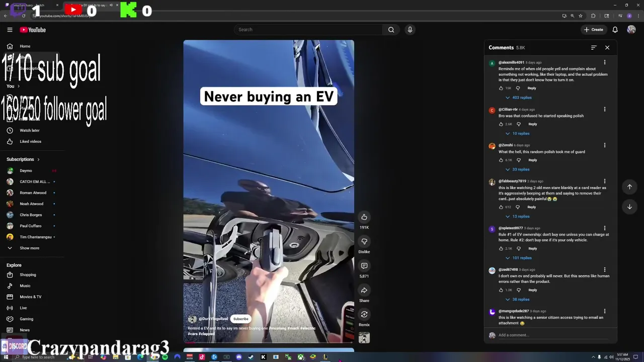Open the @DurkVlogsReal channel link

[x=213, y=319]
